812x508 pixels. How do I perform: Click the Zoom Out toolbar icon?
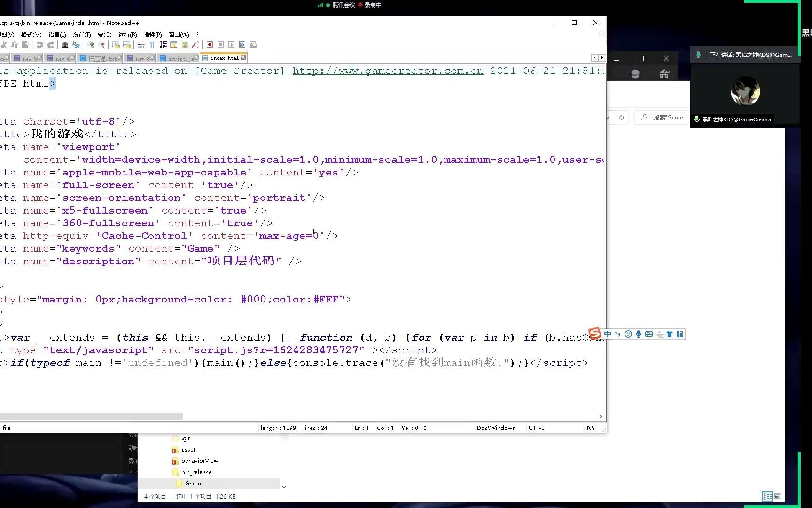(x=101, y=45)
